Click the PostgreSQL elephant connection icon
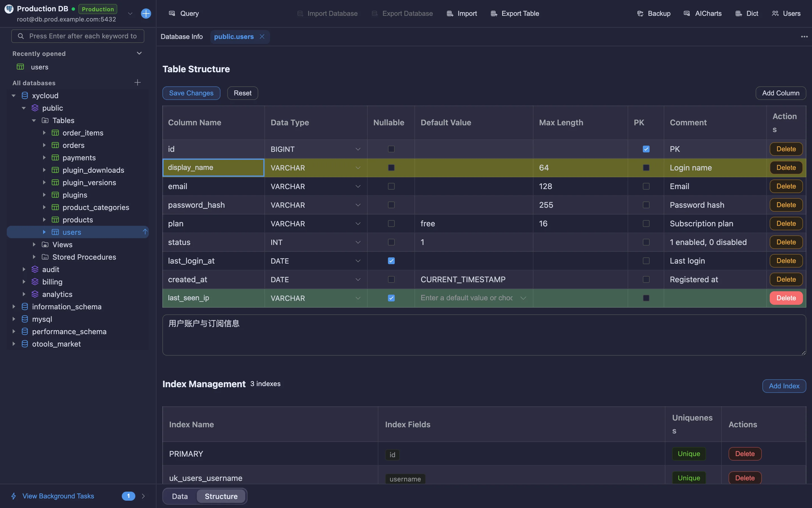Image resolution: width=812 pixels, height=508 pixels. click(9, 9)
